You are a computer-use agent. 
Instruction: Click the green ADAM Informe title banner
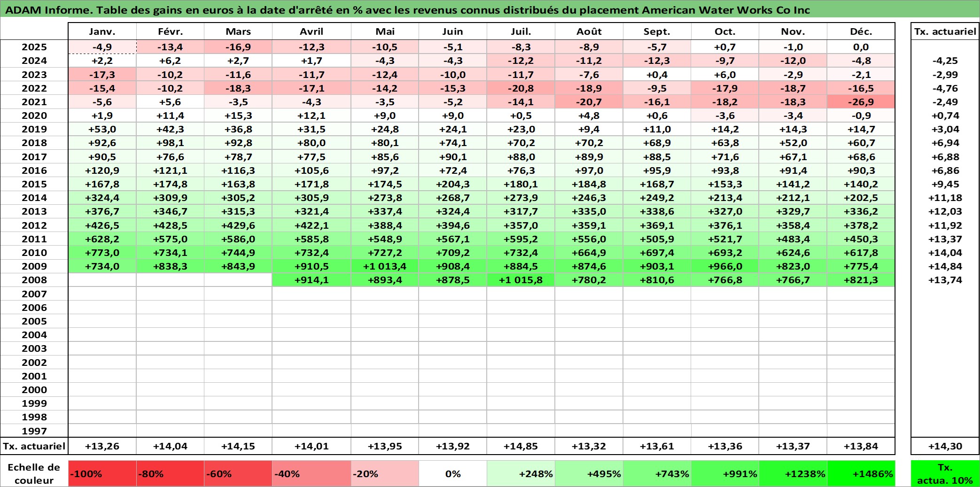coord(490,10)
